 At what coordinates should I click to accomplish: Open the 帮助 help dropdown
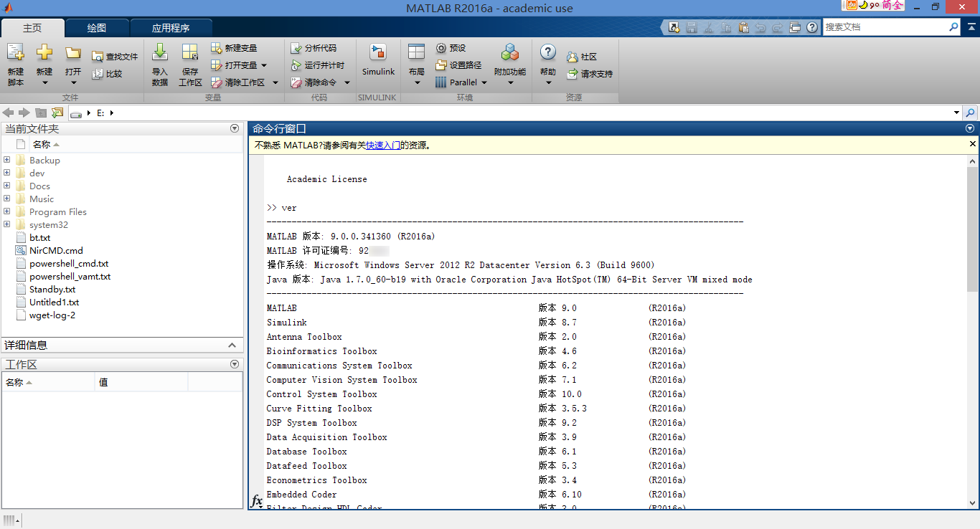point(548,65)
